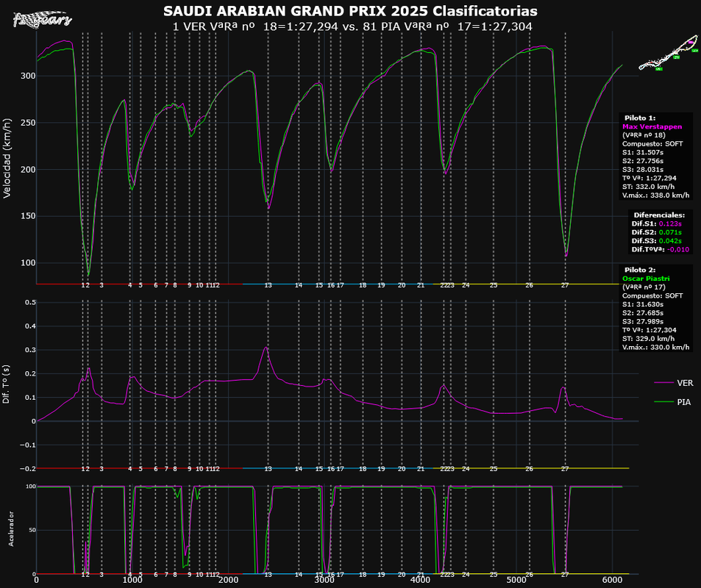Click the '(VªRª nº 18)' lap label
The height and width of the screenshot is (588, 701).
point(644,135)
